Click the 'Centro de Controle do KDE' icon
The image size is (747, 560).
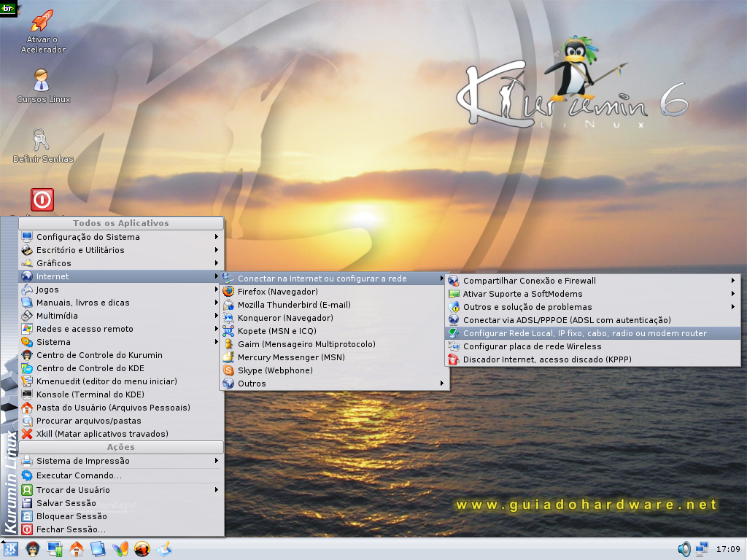pyautogui.click(x=27, y=368)
